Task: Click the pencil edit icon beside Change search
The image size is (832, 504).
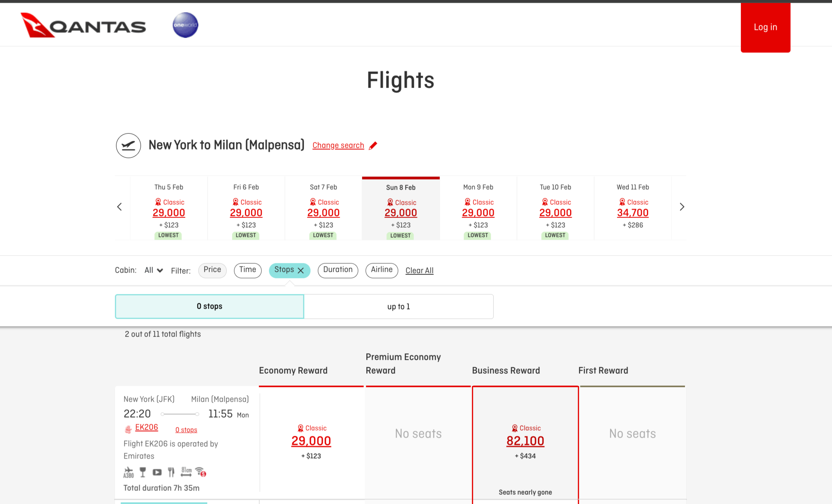Action: pos(373,146)
